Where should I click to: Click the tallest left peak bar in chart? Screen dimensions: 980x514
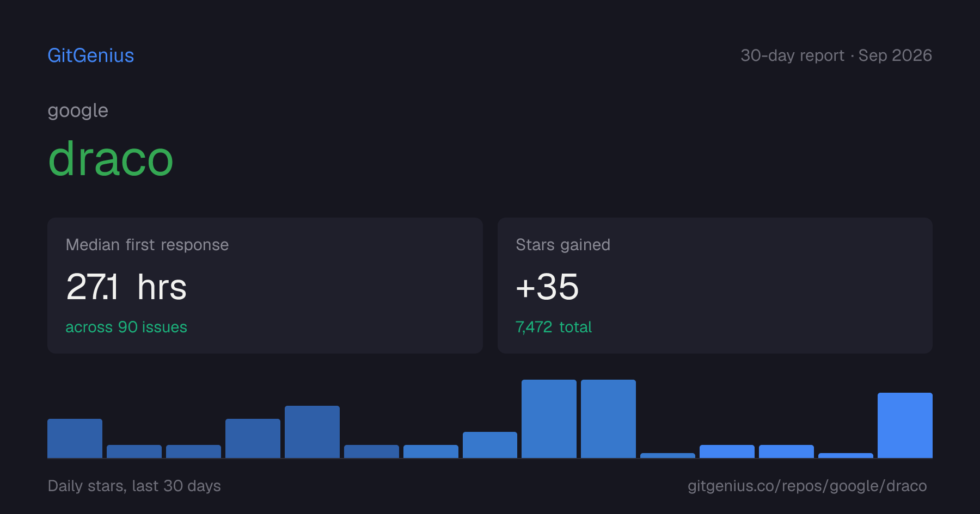[x=549, y=419]
